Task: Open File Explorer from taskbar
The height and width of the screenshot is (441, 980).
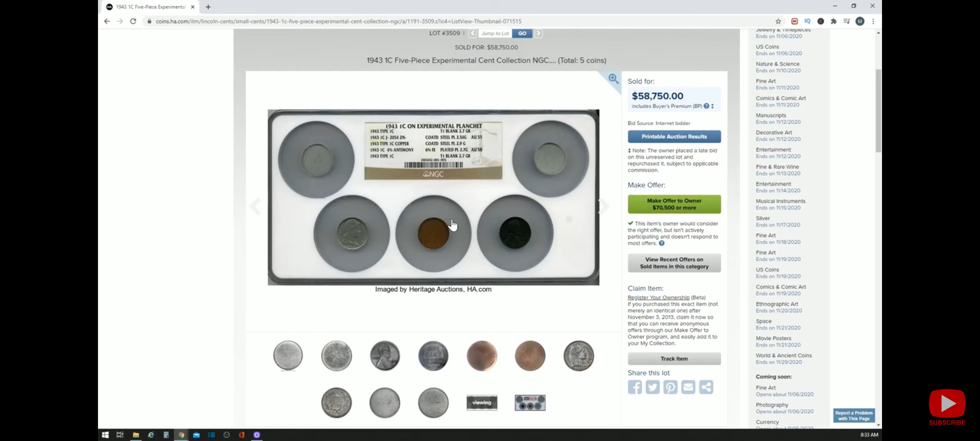Action: [x=136, y=435]
